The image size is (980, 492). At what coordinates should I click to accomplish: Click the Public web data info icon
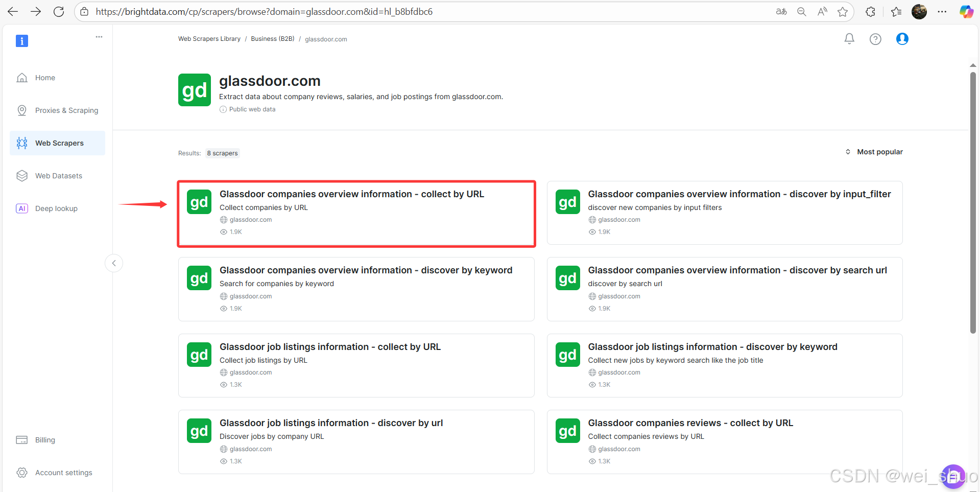223,109
